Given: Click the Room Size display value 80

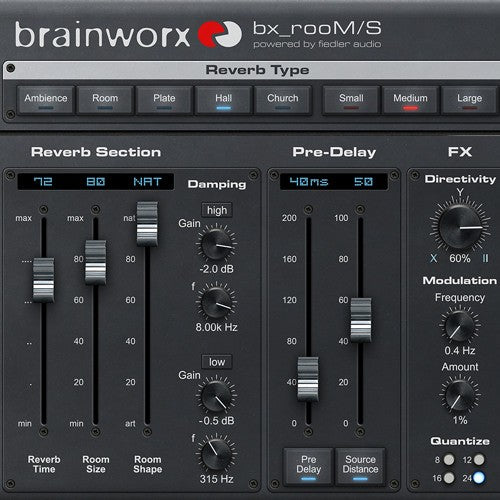Looking at the screenshot, I should 96,182.
